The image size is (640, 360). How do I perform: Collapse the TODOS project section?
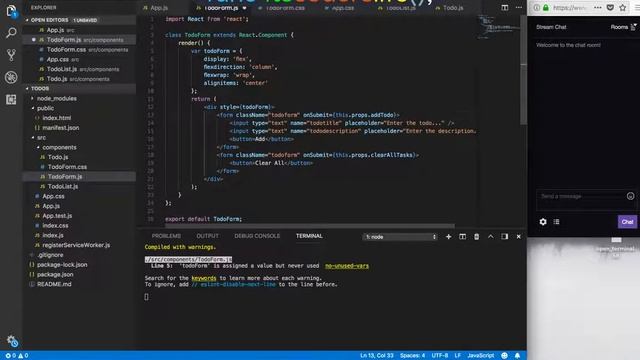coord(27,89)
